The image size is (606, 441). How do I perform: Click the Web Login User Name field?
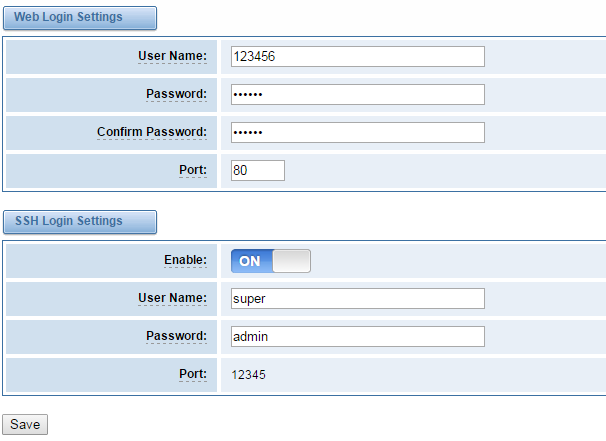coord(357,56)
